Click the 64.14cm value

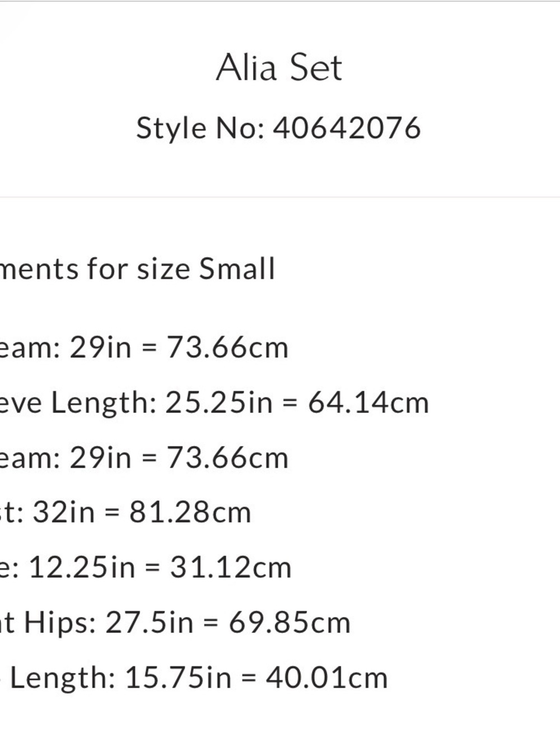[368, 402]
